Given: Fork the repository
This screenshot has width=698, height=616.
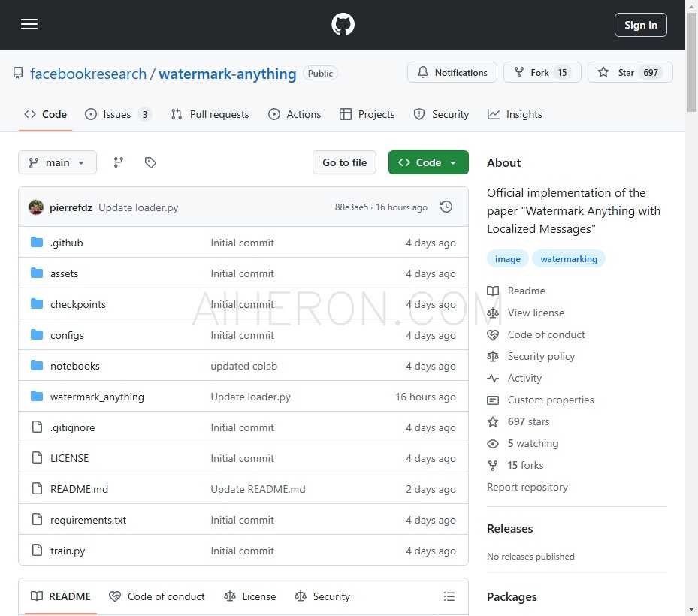Looking at the screenshot, I should 539,73.
